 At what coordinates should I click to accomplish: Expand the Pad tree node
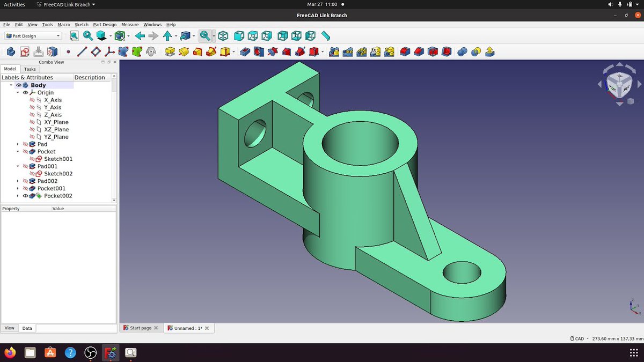[x=18, y=144]
